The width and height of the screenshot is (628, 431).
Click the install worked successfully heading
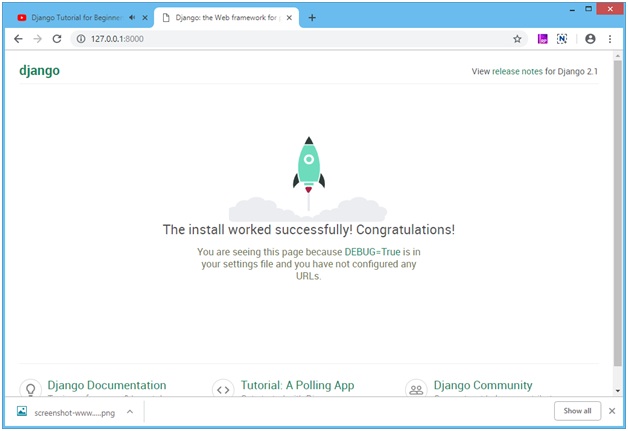[308, 230]
